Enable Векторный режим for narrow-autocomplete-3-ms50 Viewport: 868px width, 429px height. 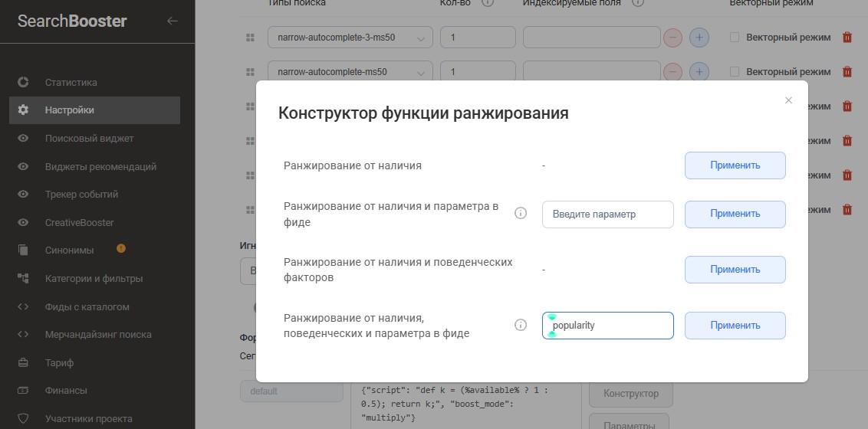tap(735, 37)
